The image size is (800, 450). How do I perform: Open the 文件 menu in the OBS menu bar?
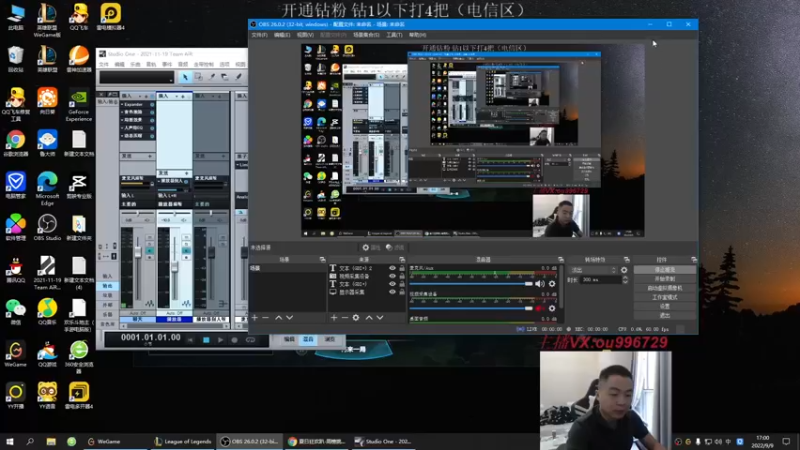pos(259,35)
